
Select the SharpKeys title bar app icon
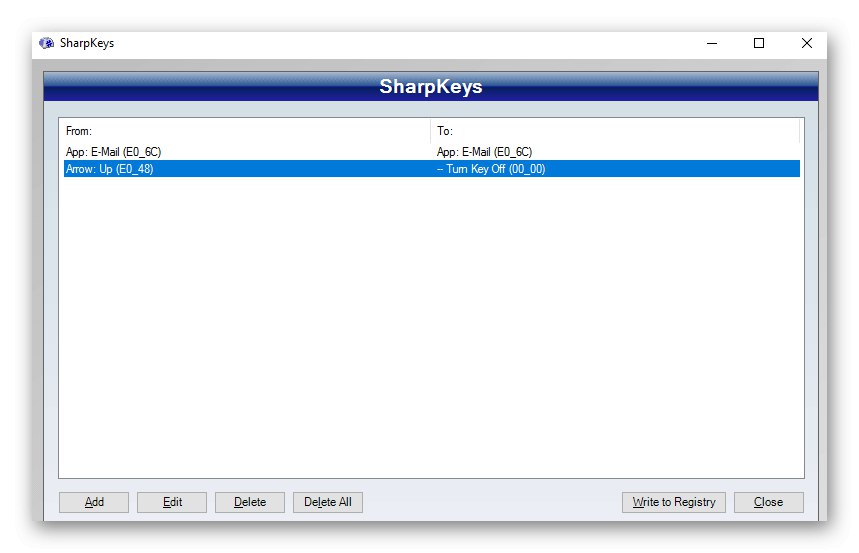tap(47, 43)
